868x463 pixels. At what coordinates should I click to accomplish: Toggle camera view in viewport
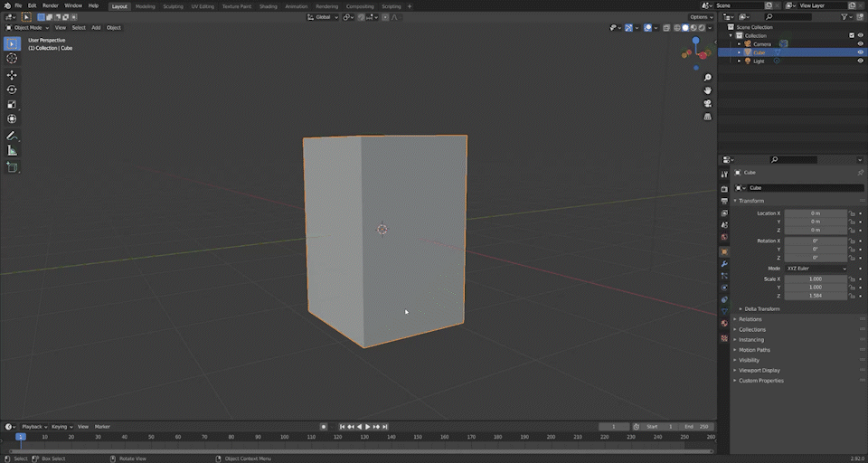point(707,103)
